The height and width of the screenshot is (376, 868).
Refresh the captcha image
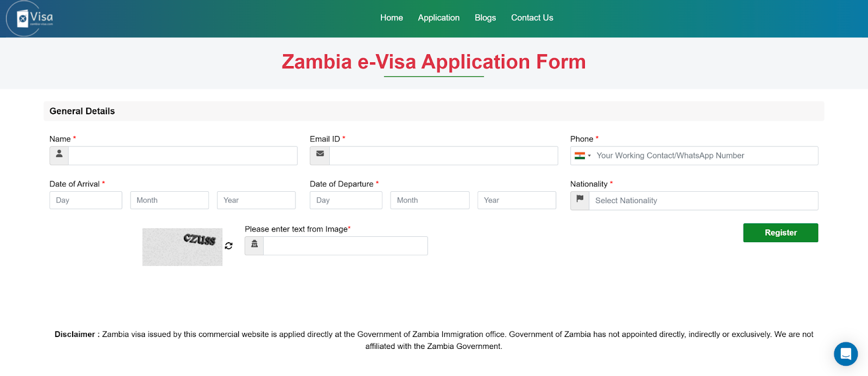(229, 246)
